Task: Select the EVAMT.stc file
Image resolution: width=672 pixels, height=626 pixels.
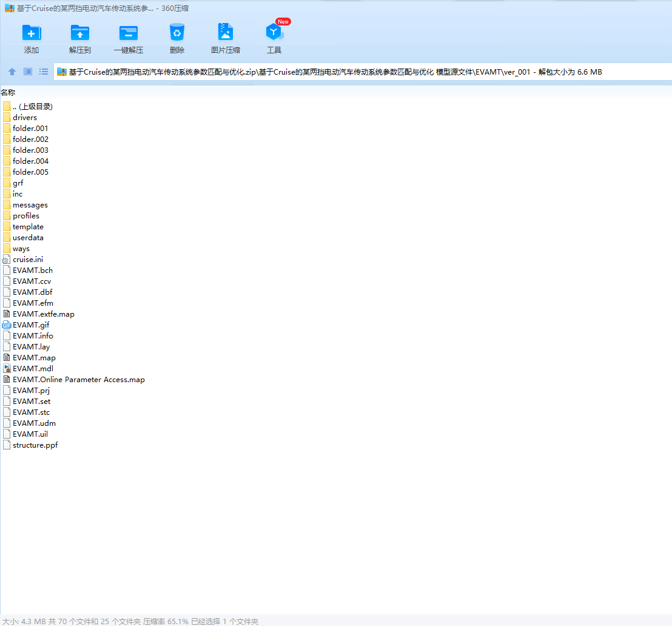Action: pos(27,412)
